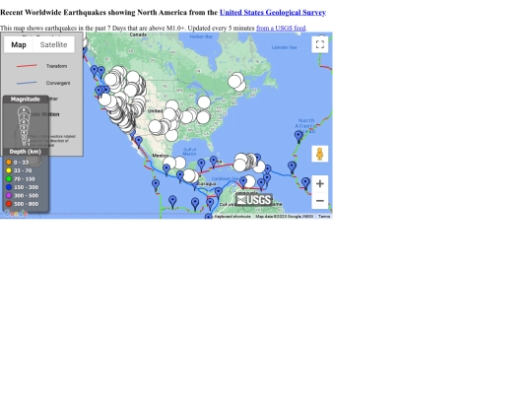Viewport: 532px width, 399px height.
Task: Open the United States Geological Survey link
Action: [273, 13]
